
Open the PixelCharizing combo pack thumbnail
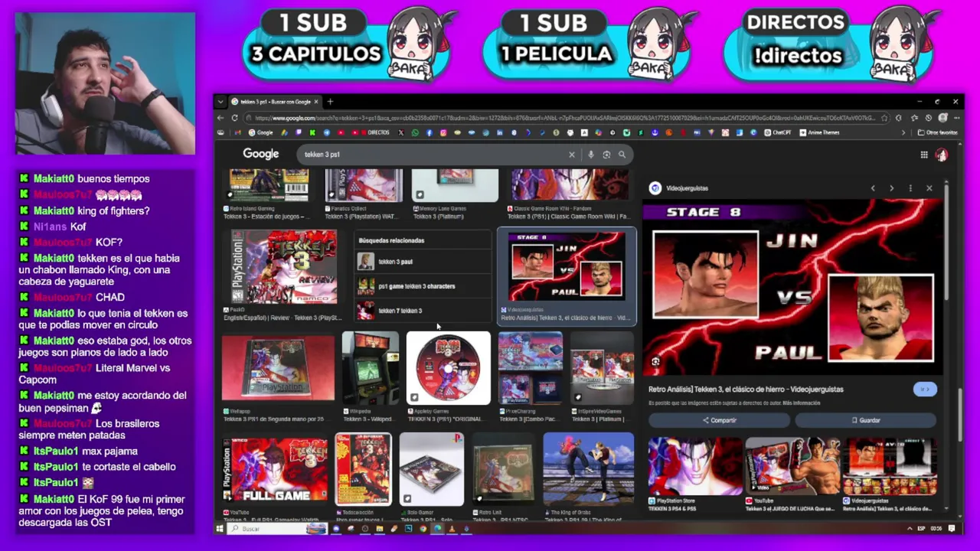(531, 368)
